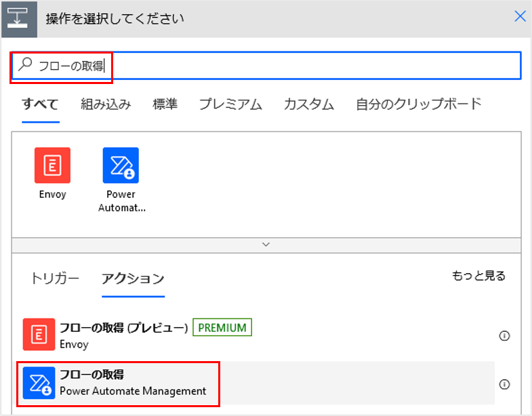
Task: Open the 自分のクリップボード tab
Action: (418, 104)
